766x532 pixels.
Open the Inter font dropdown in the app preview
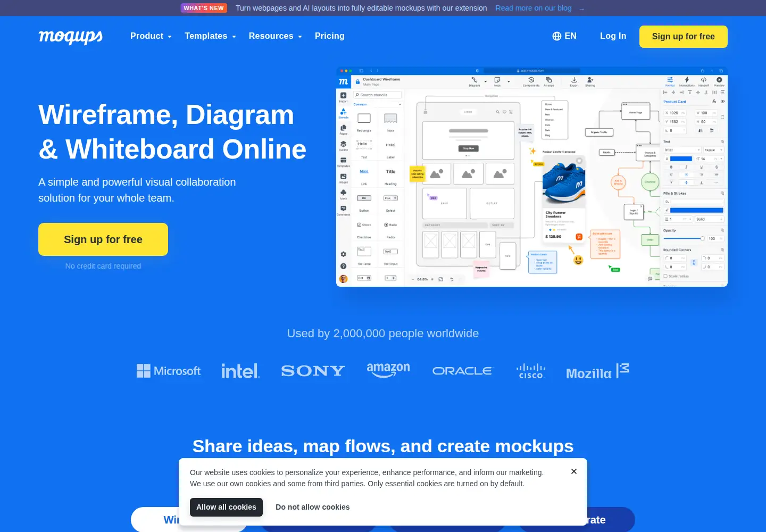[x=682, y=150]
